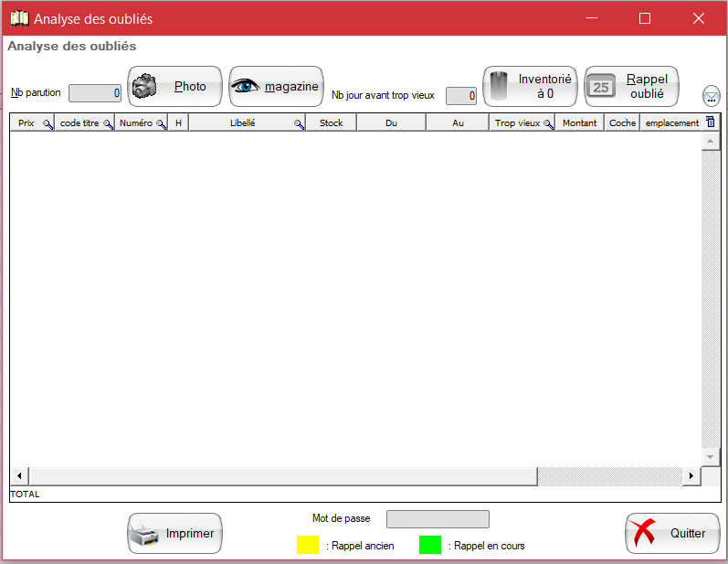728x564 pixels.
Task: Click the Quitter button
Action: (x=672, y=534)
